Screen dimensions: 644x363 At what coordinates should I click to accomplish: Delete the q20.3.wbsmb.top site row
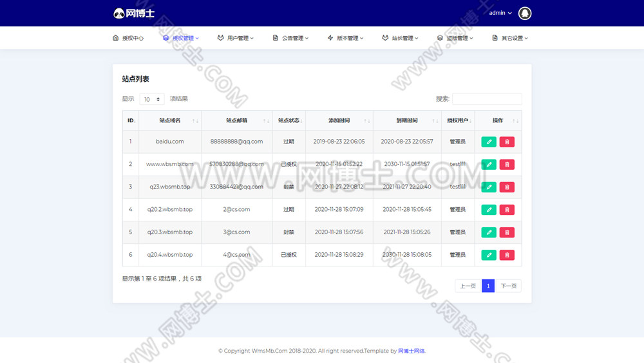tap(507, 232)
